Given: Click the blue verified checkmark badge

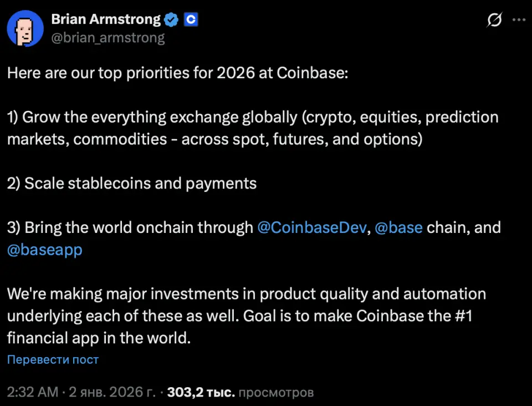Looking at the screenshot, I should [x=171, y=19].
